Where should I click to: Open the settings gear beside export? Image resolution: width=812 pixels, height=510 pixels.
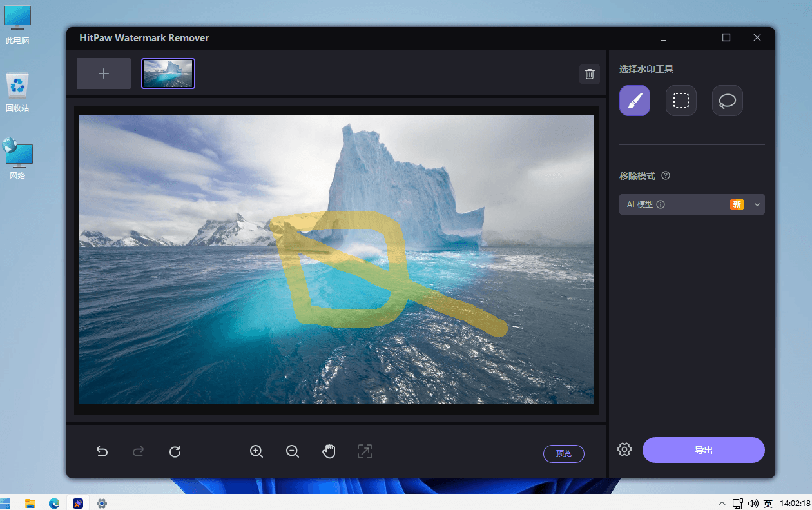pyautogui.click(x=624, y=450)
